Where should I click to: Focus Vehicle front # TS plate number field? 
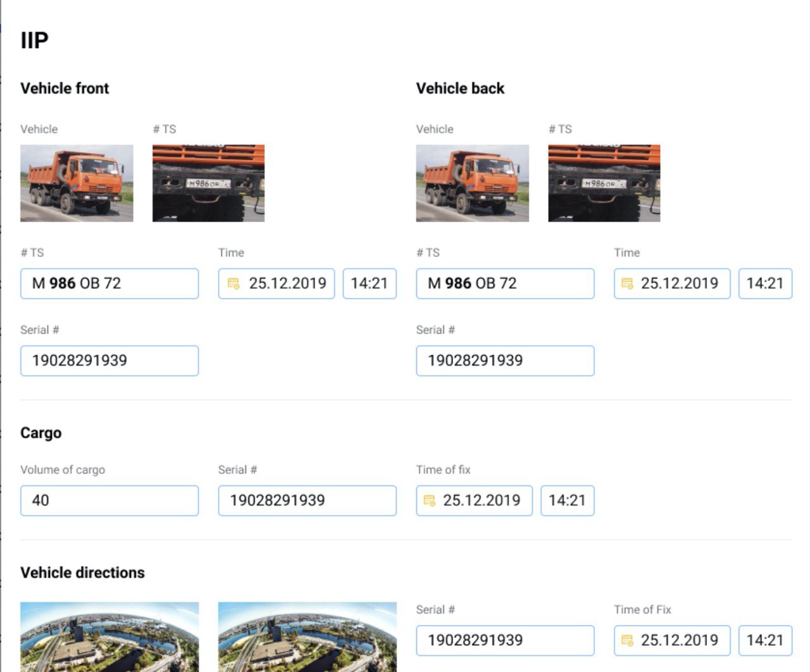109,283
